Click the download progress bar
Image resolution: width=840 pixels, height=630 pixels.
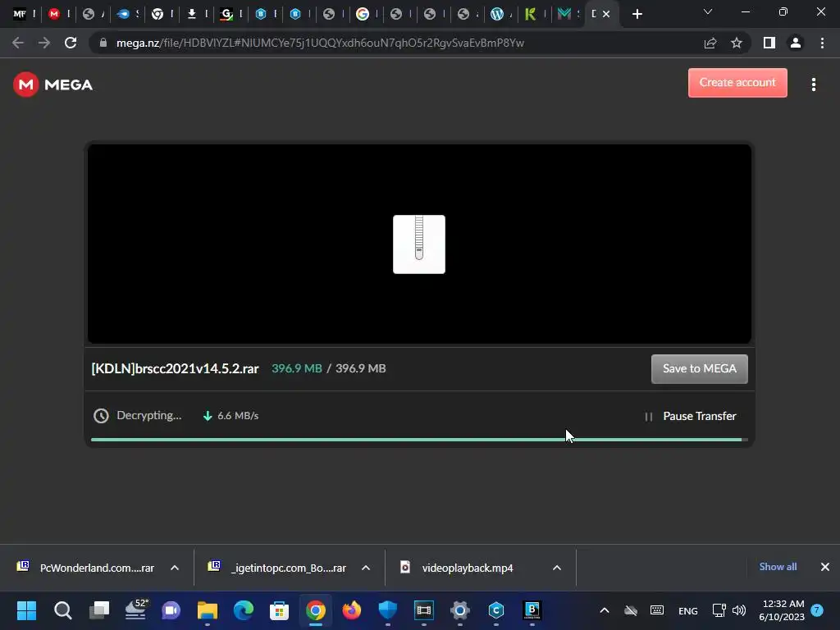419,440
